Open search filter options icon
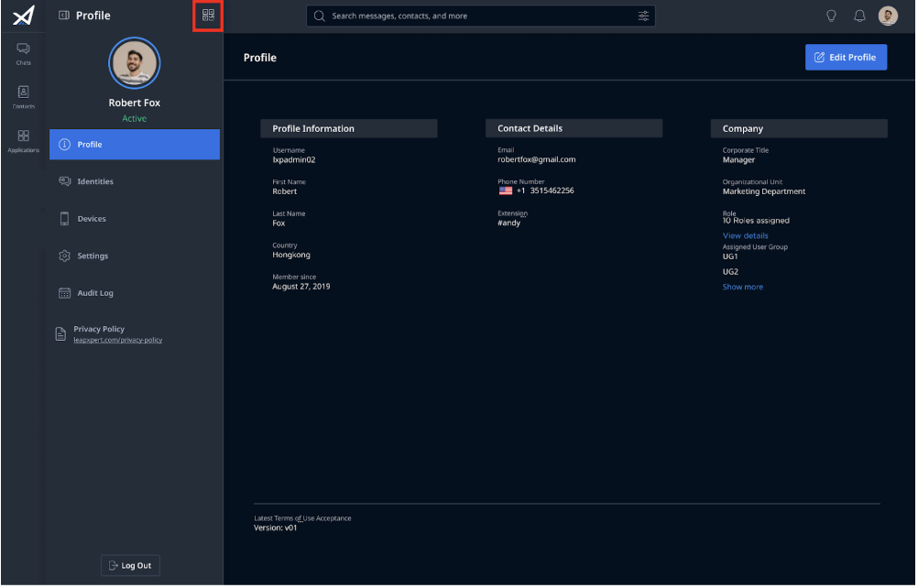Screen dimensions: 918x588 644,16
